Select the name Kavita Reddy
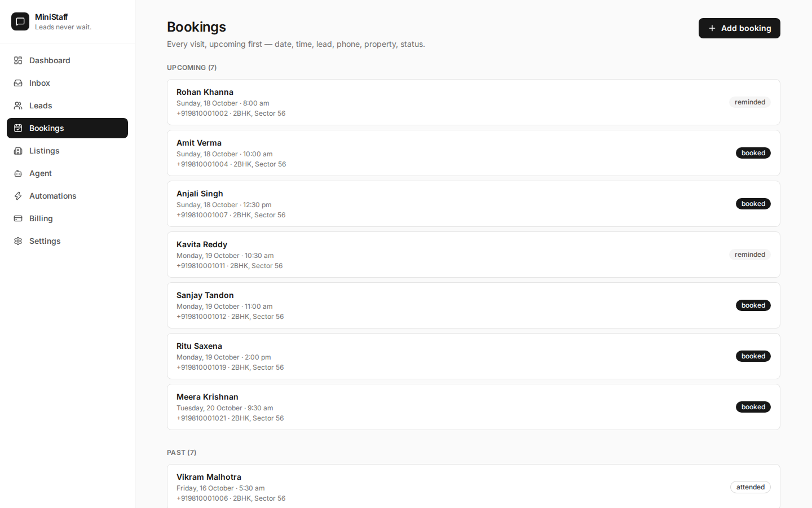The width and height of the screenshot is (812, 508). tap(202, 244)
